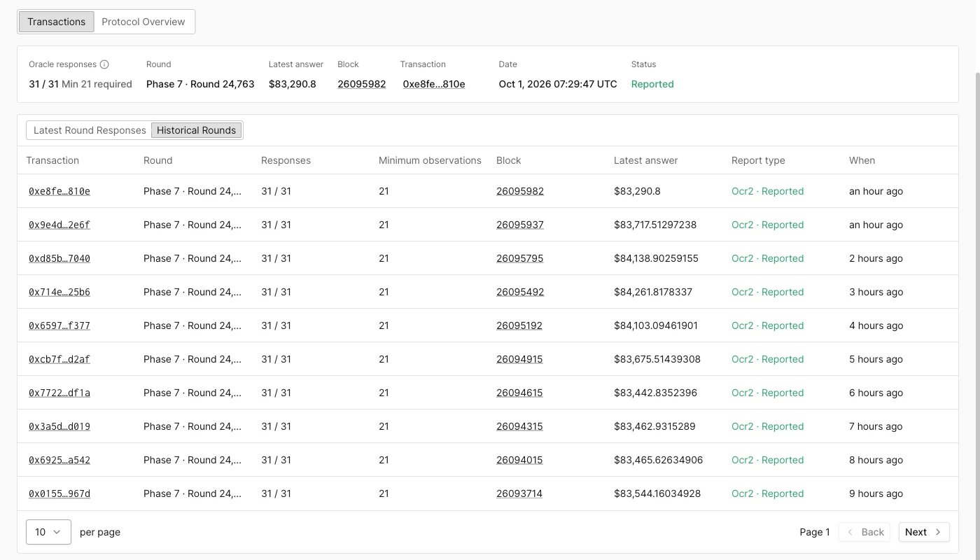This screenshot has width=980, height=560.
Task: Click the $84,138.90259155 latest answer
Action: tap(656, 258)
